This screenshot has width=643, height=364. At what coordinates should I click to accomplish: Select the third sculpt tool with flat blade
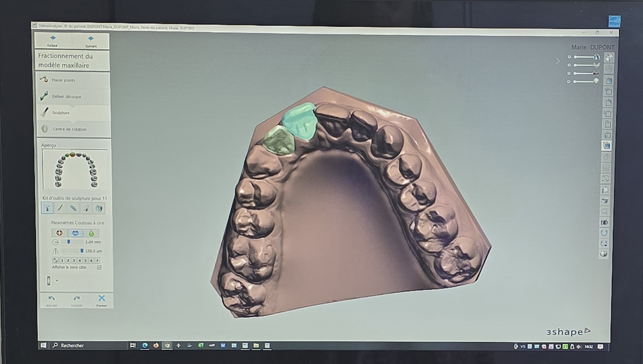click(x=73, y=208)
